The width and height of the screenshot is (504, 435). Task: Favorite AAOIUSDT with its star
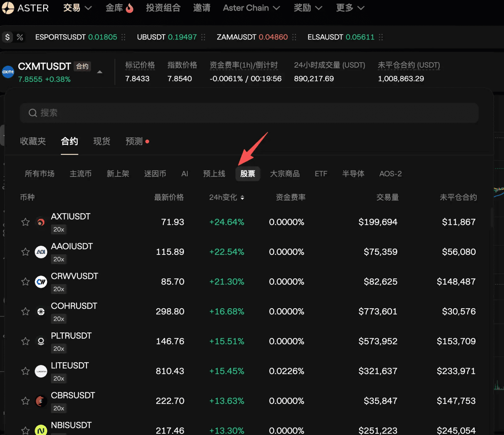(26, 252)
